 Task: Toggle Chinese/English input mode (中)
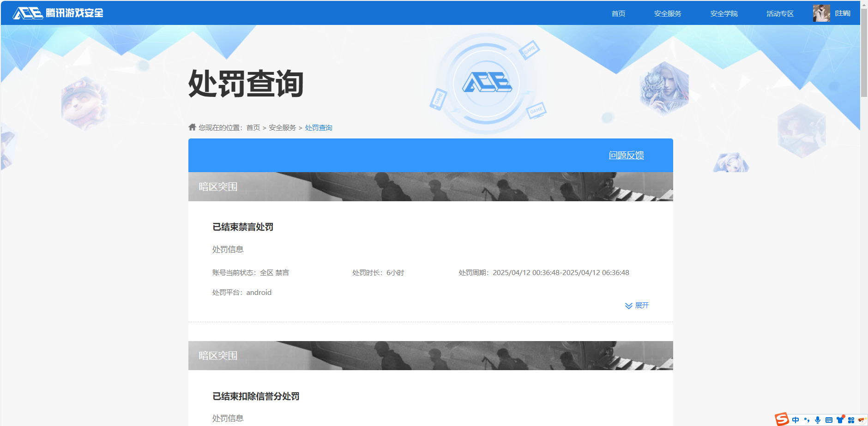796,420
